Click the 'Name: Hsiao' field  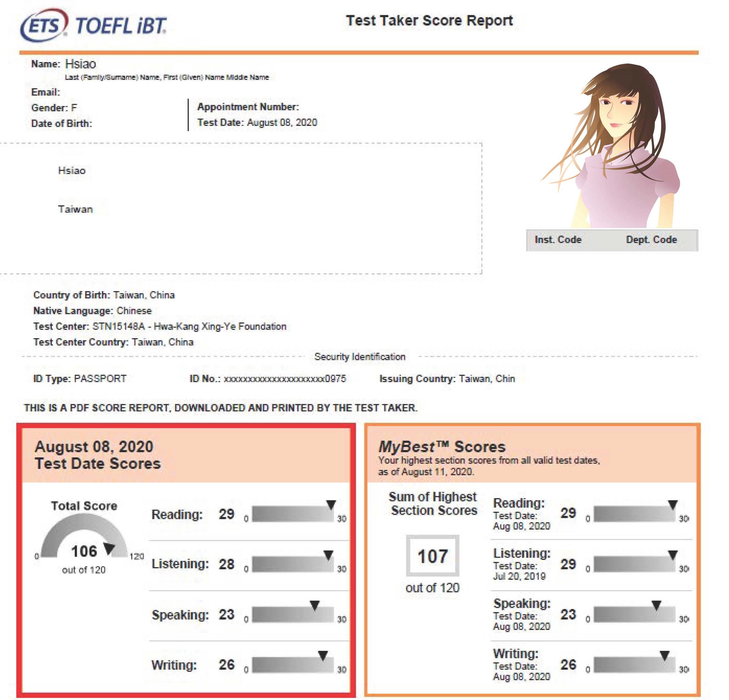click(x=64, y=64)
